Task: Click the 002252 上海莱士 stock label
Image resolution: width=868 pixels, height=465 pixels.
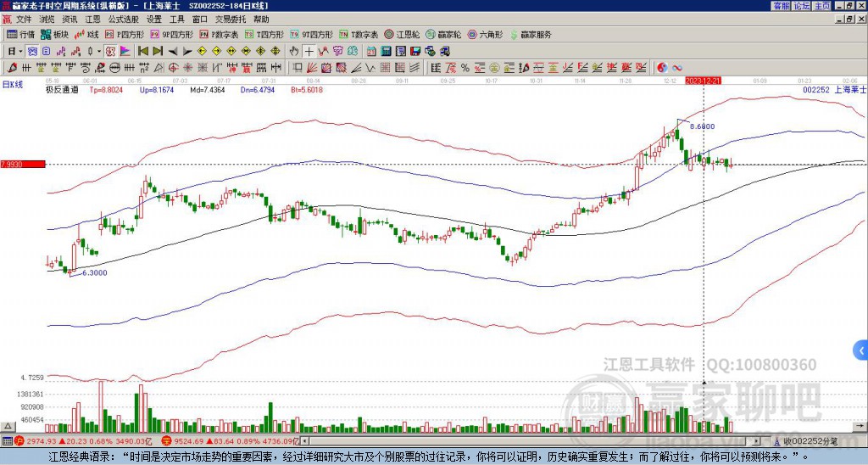Action: [x=835, y=89]
